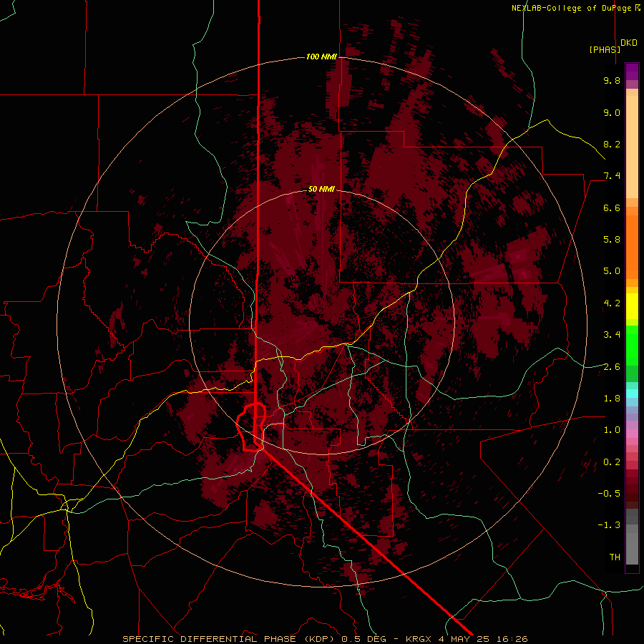644x644 pixels.
Task: Click the 7.4 legend value
Action: pyautogui.click(x=612, y=176)
